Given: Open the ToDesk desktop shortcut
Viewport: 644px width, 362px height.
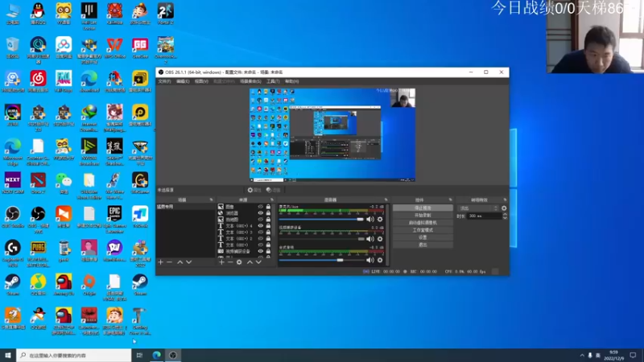Looking at the screenshot, I should pos(140,216).
